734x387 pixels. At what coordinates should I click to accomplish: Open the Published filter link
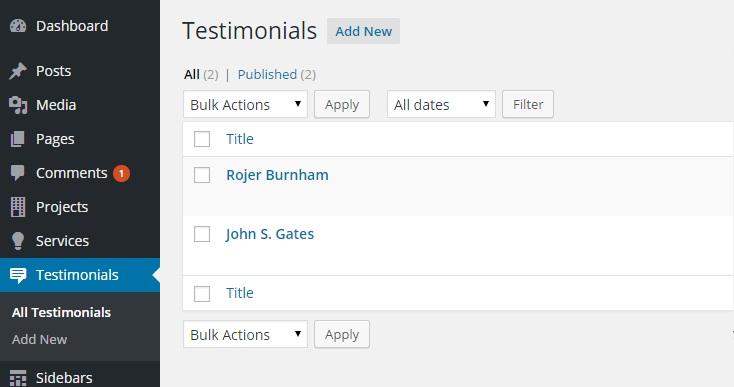tap(267, 74)
